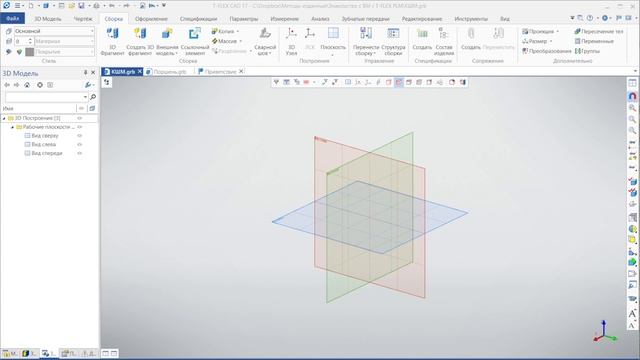
Task: Hide the Вид сверху workplane
Action: coord(80,136)
